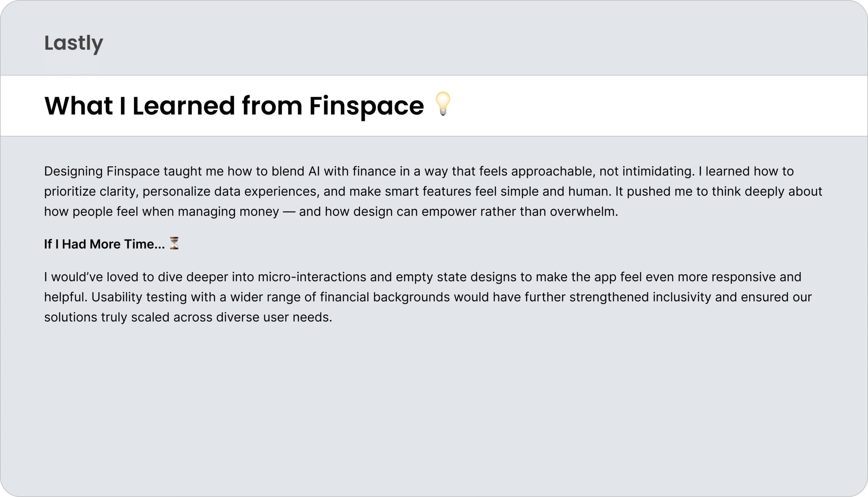Click the phrase empower rather than overwhelm
This screenshot has height=497, width=868.
point(520,212)
